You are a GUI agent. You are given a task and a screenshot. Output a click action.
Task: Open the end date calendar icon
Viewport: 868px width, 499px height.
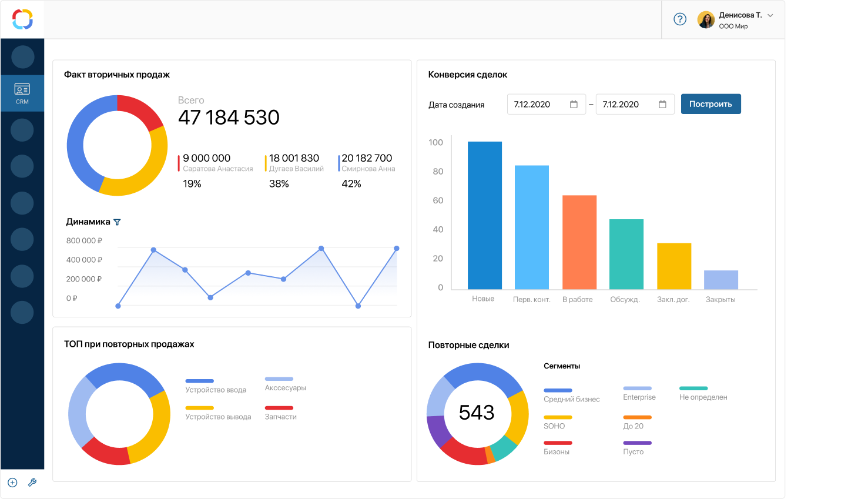[x=662, y=104]
